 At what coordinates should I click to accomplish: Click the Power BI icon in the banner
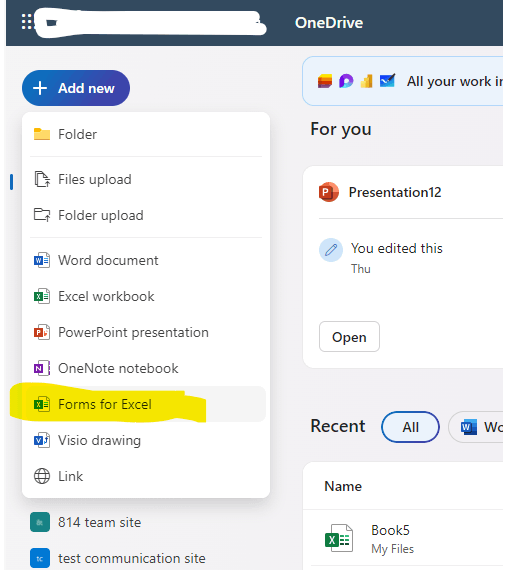point(367,81)
